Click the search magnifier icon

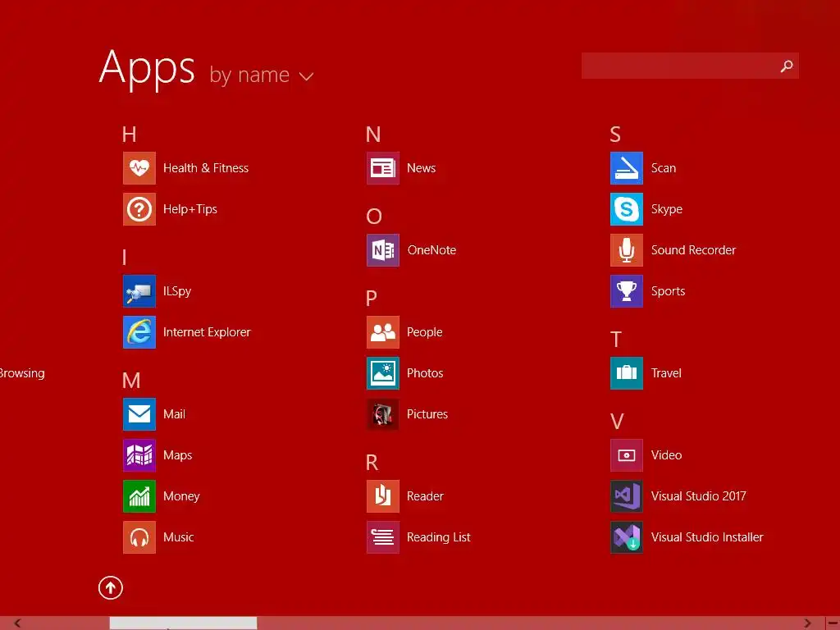click(x=787, y=66)
